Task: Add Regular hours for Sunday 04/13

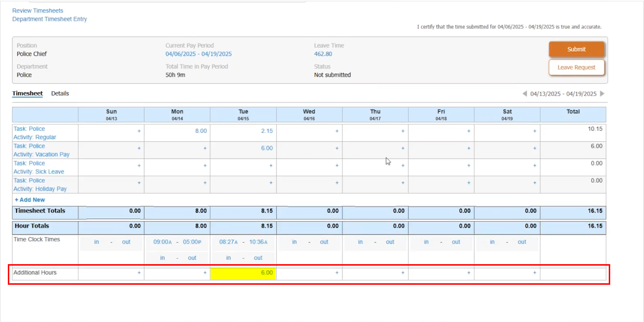Action: click(x=139, y=131)
